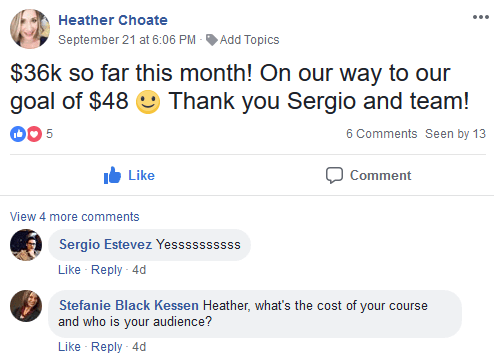Click the speech bubble Comment button

368,175
